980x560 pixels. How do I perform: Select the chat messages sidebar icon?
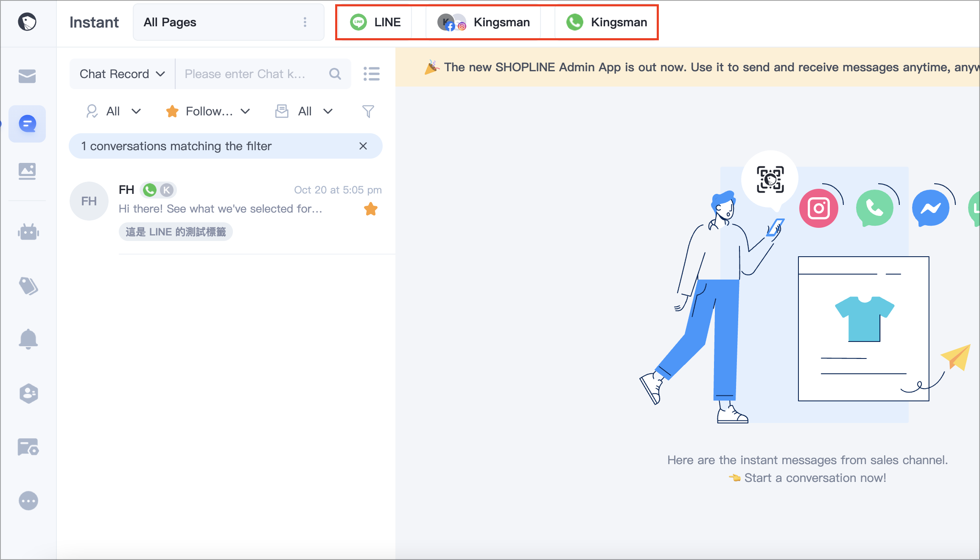coord(27,124)
